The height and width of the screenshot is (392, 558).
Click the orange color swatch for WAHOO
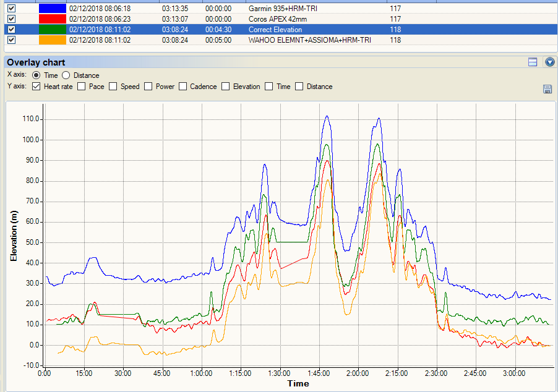tap(52, 40)
